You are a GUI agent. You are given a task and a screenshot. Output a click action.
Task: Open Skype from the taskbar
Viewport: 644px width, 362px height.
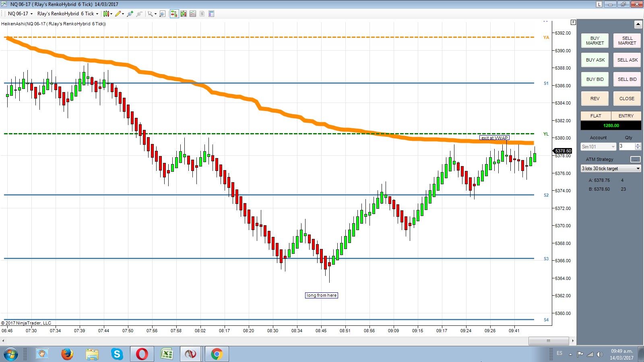[117, 354]
